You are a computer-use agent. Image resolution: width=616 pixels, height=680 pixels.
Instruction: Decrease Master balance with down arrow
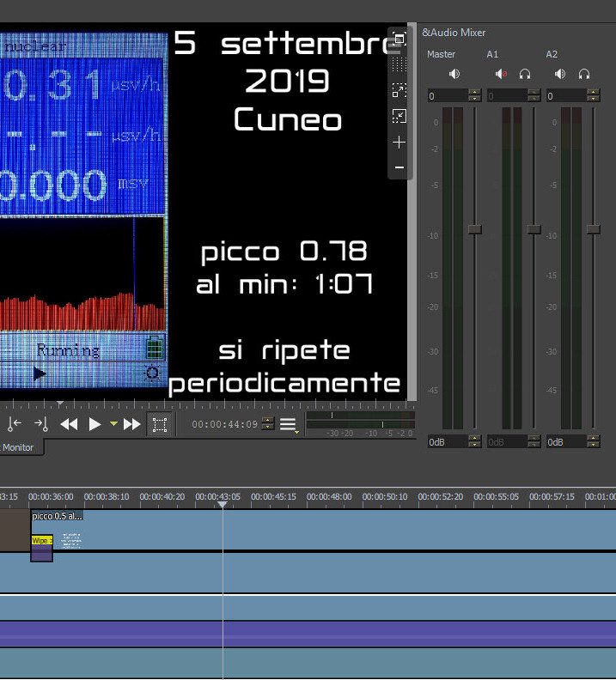[x=475, y=99]
